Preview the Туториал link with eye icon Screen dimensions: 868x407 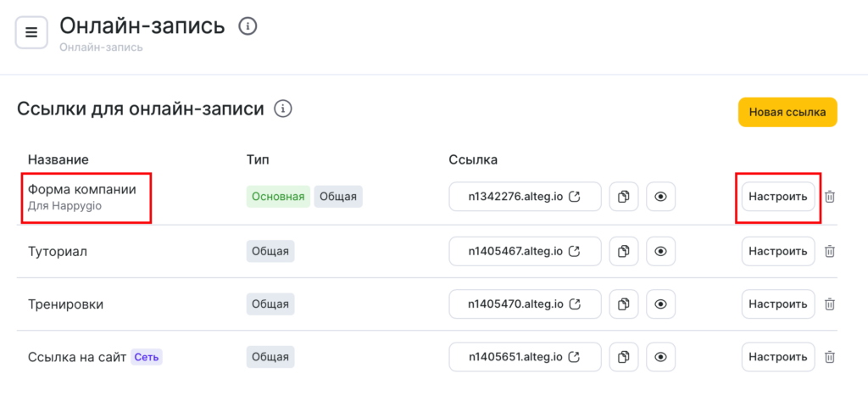tap(660, 251)
